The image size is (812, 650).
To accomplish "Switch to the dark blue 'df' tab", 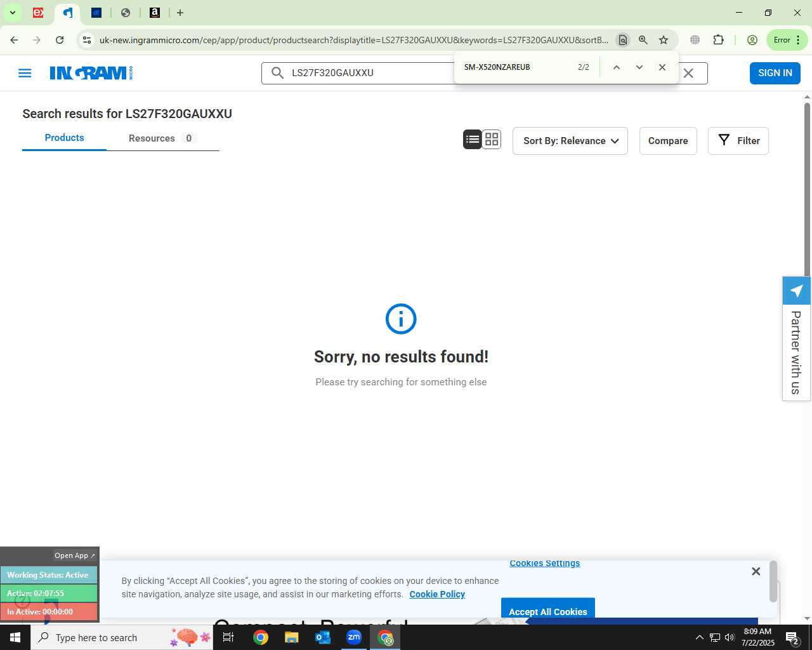I will pos(96,13).
